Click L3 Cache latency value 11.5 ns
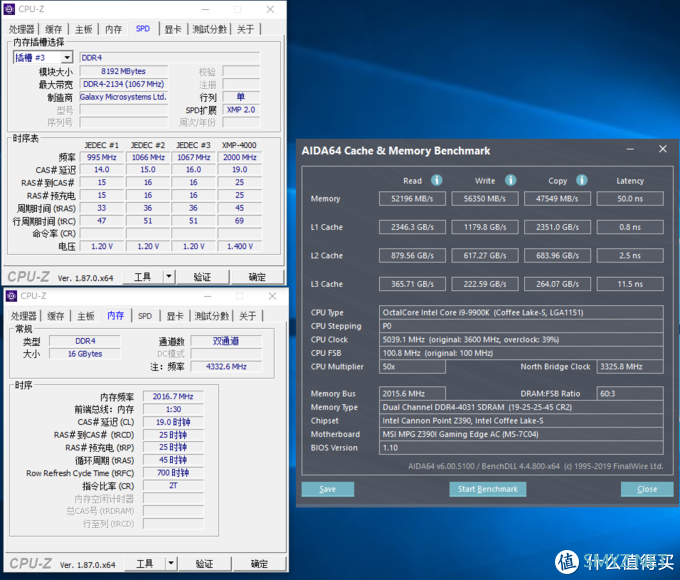 point(630,284)
